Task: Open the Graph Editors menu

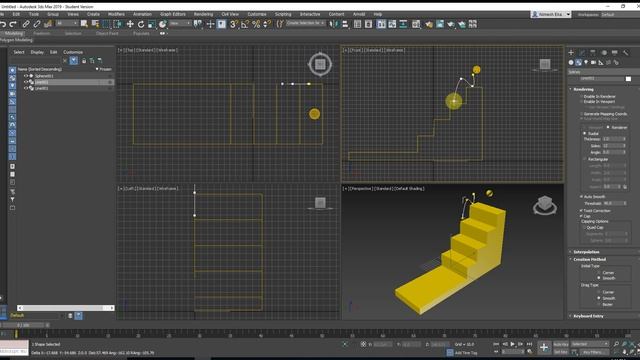Action: 173,14
